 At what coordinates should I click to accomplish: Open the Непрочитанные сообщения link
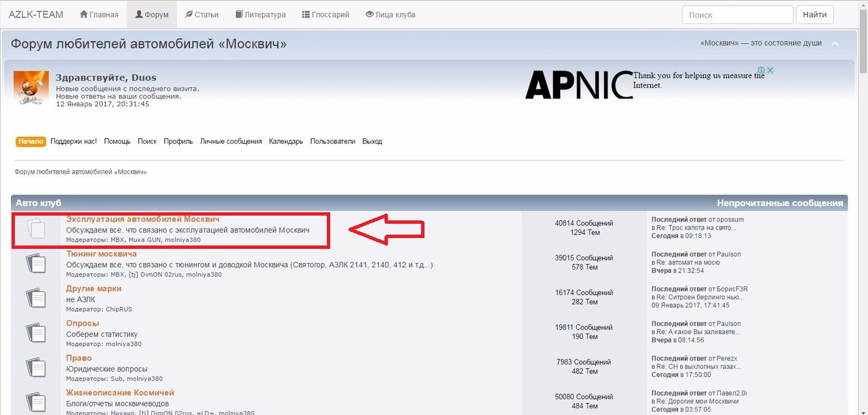[780, 203]
